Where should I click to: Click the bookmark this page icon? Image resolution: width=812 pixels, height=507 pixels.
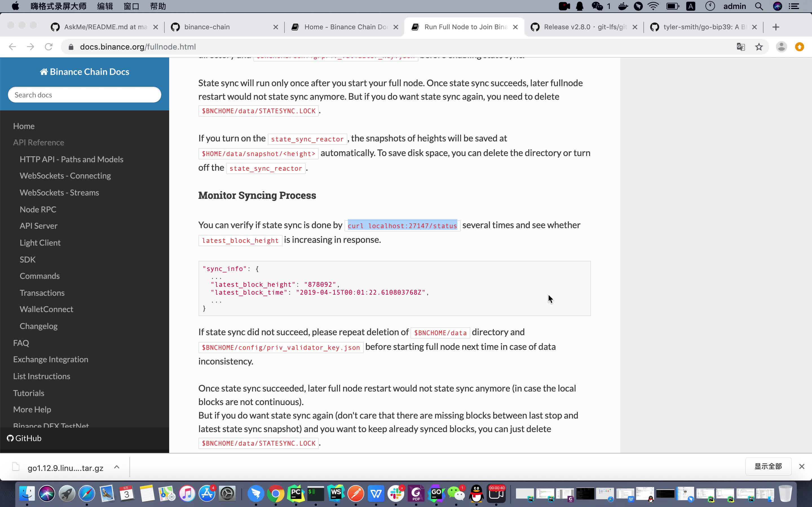coord(759,47)
